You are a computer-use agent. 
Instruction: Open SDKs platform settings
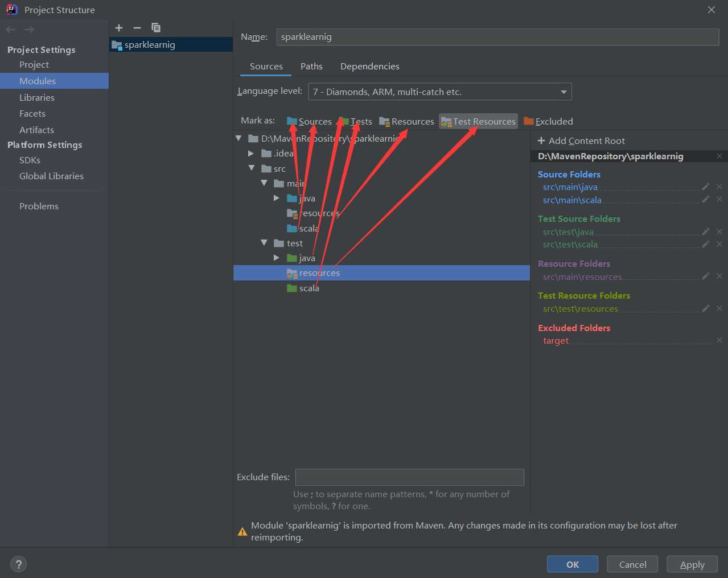(30, 160)
